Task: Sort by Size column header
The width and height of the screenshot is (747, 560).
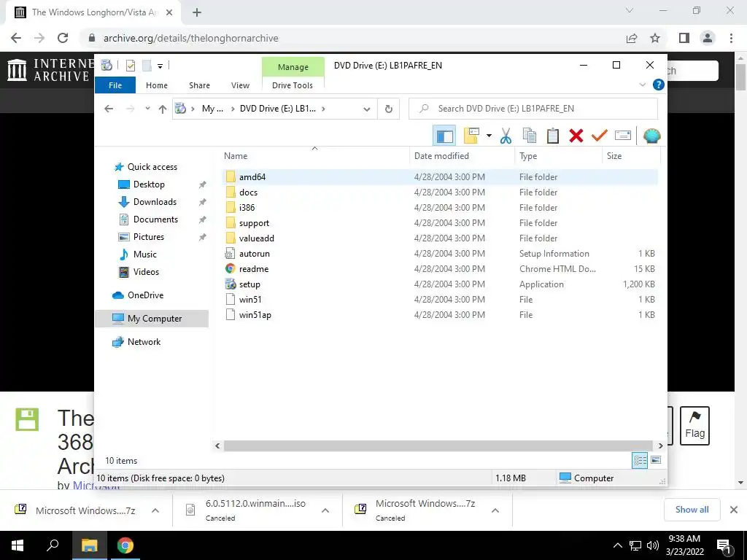Action: (x=631, y=156)
